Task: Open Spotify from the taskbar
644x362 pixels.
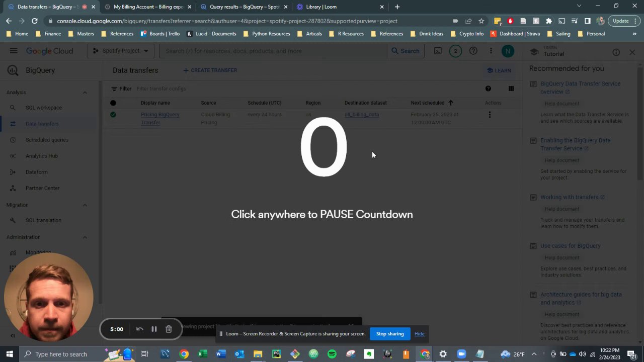Action: [332, 354]
